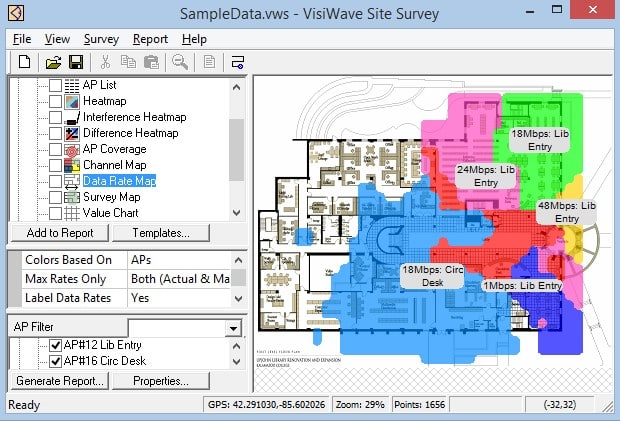Click the Save floppy disk icon
Viewport: 620px width, 421px height.
[x=76, y=62]
